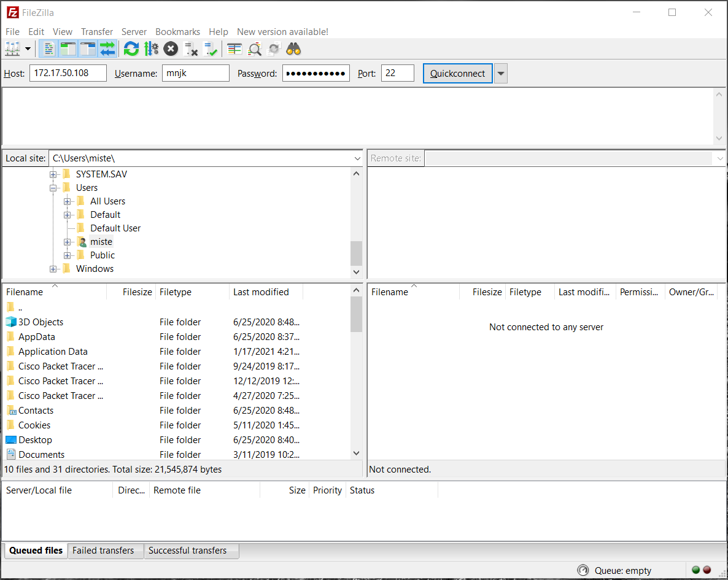Open the Quickconnect history dropdown
Screen dimensions: 728x580
(500, 74)
